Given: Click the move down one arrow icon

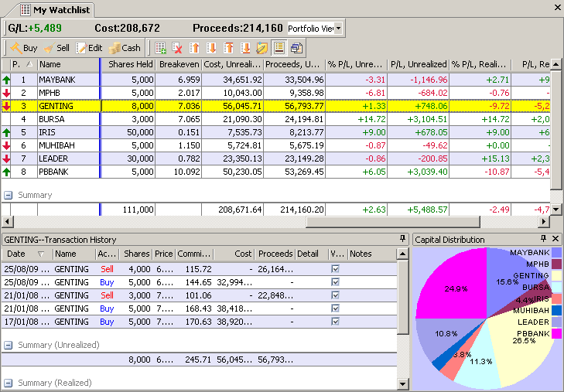Looking at the screenshot, I should coord(211,48).
